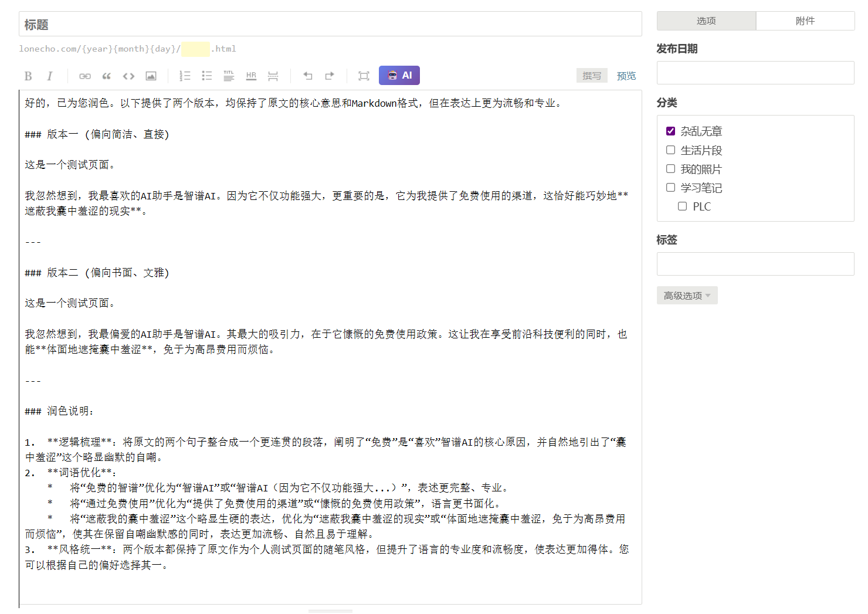Insert a hyperlink using the link icon
868x614 pixels.
pos(85,76)
